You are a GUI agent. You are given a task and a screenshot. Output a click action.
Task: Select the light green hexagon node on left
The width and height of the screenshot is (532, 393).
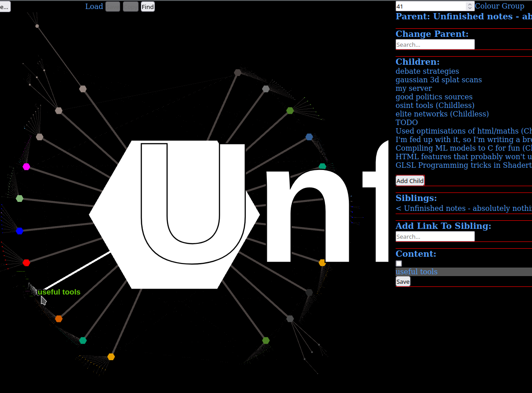point(19,198)
